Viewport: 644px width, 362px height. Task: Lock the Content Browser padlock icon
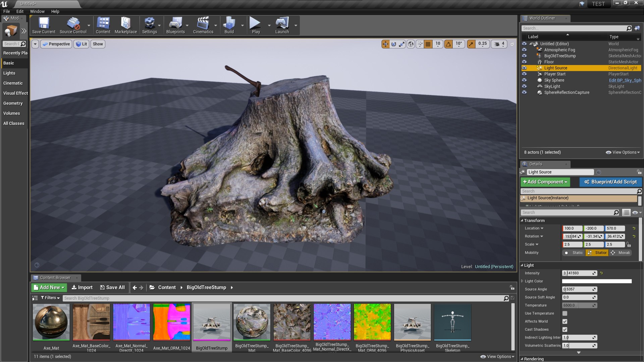[x=512, y=288]
